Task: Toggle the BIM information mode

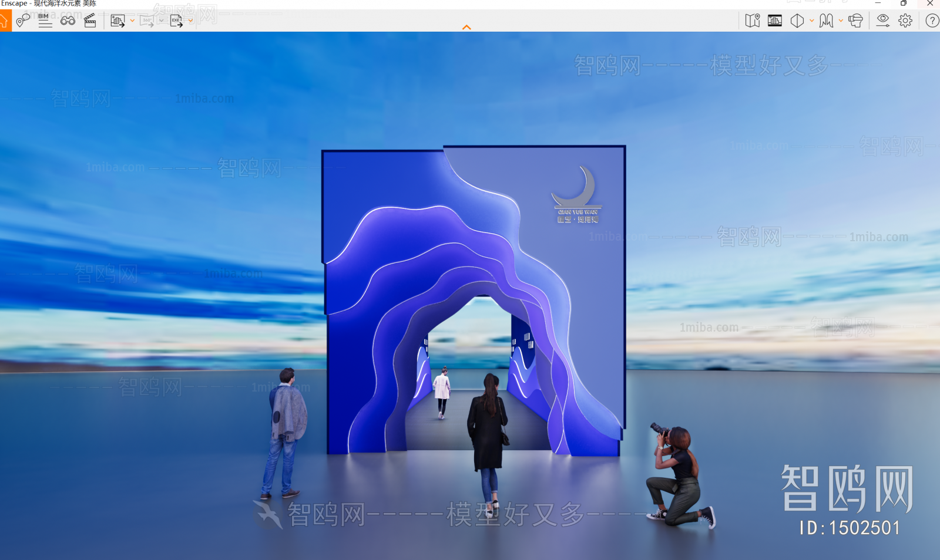Action: point(45,21)
